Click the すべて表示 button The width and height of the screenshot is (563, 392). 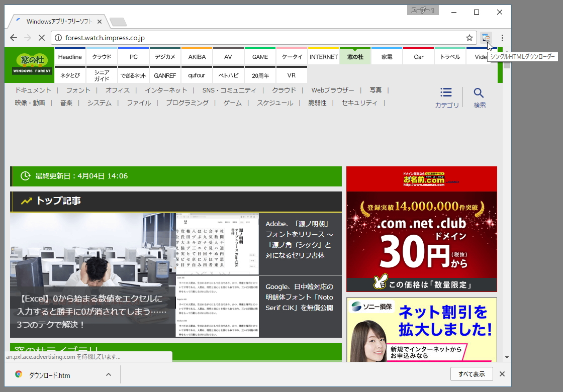click(472, 374)
